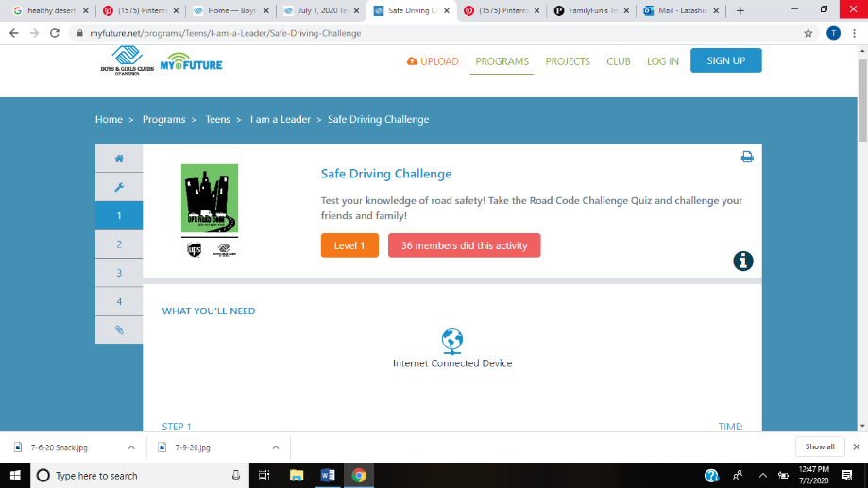Screen dimensions: 868x488
Task: Click the home icon in the sidebar
Action: (119, 159)
